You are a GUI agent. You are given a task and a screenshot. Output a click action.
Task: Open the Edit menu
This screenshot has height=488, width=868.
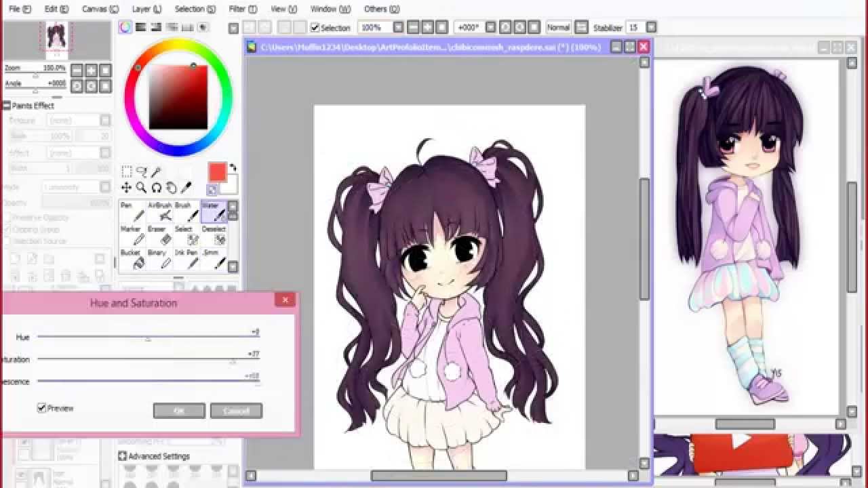click(x=56, y=9)
